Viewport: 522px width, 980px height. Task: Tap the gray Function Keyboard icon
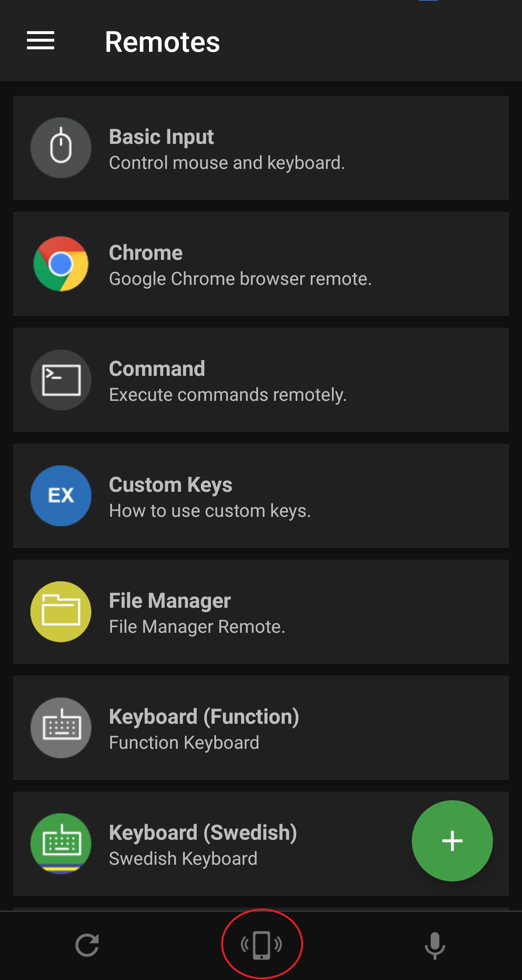coord(61,728)
